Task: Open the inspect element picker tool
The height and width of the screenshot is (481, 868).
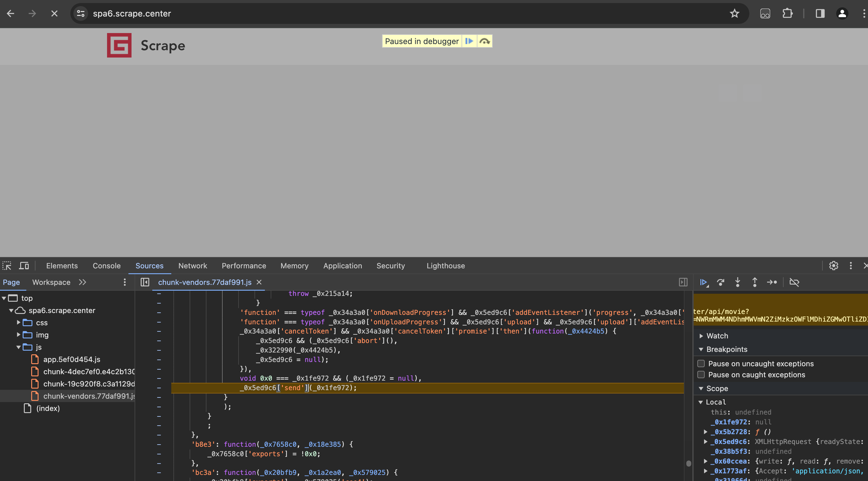Action: point(7,266)
